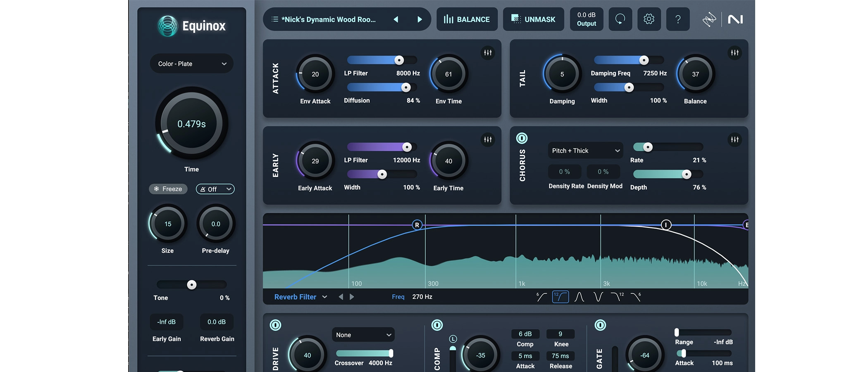Click the Chorus Depth slider handle

(687, 174)
